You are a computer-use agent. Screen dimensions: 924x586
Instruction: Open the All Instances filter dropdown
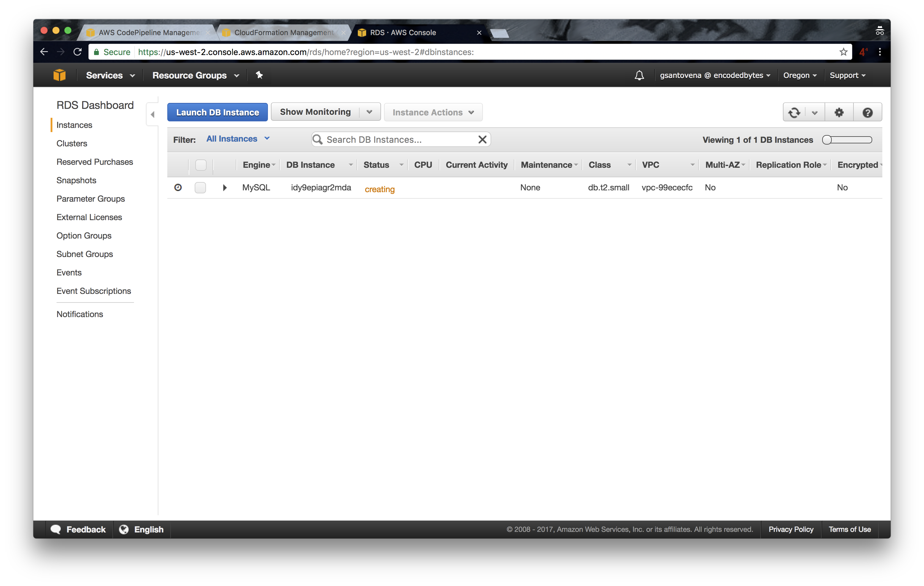tap(238, 139)
